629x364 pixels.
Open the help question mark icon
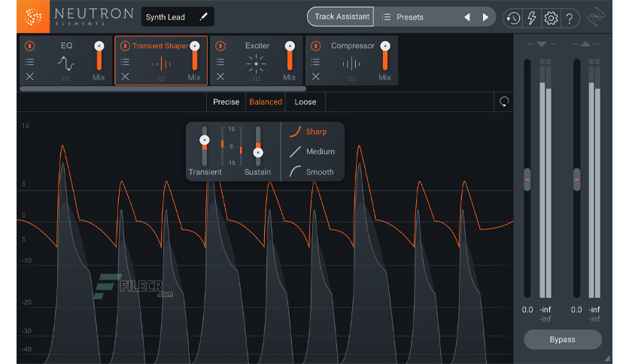[x=570, y=19]
